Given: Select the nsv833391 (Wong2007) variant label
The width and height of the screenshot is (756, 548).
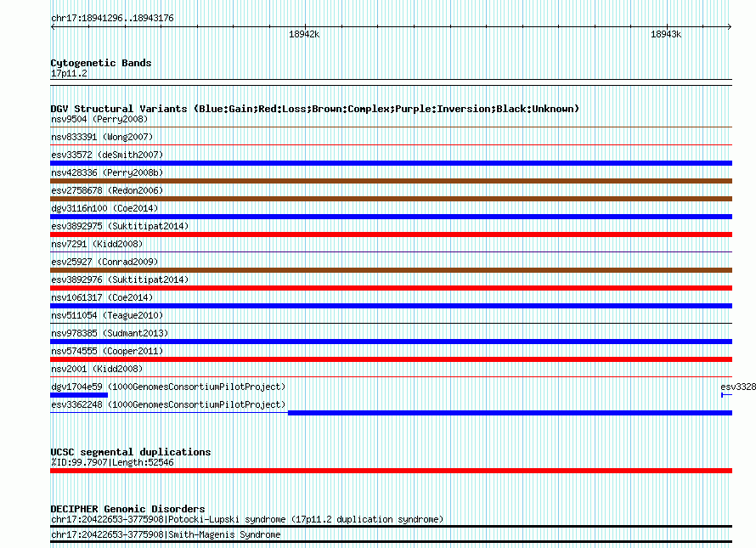Looking at the screenshot, I should coord(102,137).
